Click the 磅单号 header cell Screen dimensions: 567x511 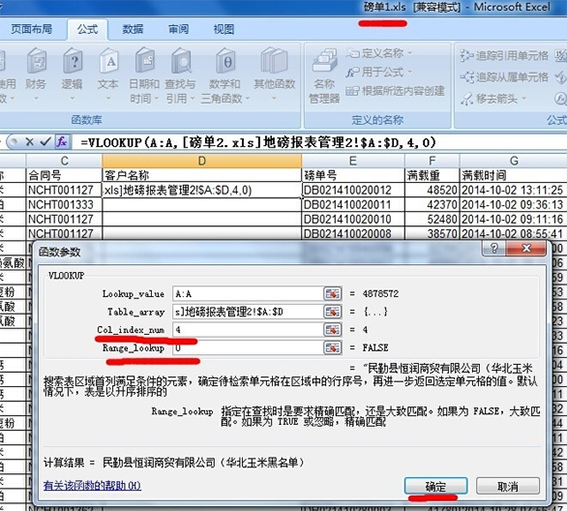353,175
